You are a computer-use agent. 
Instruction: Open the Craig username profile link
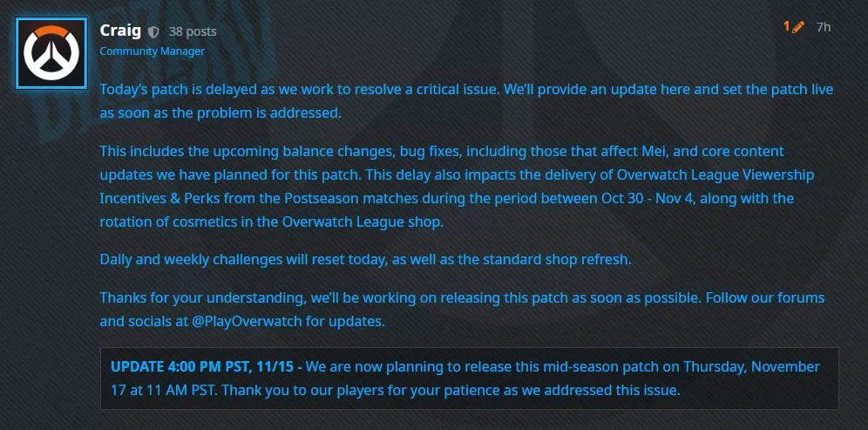coord(120,31)
